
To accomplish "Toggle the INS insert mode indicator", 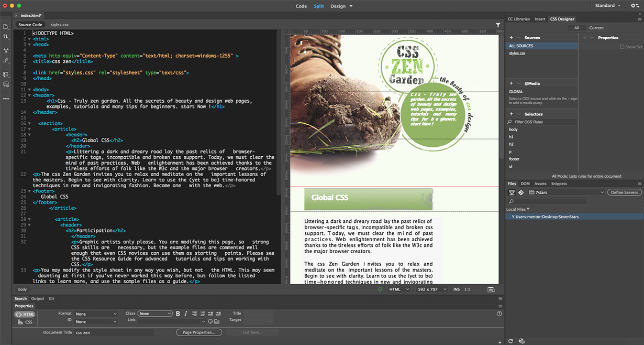I will pyautogui.click(x=457, y=289).
